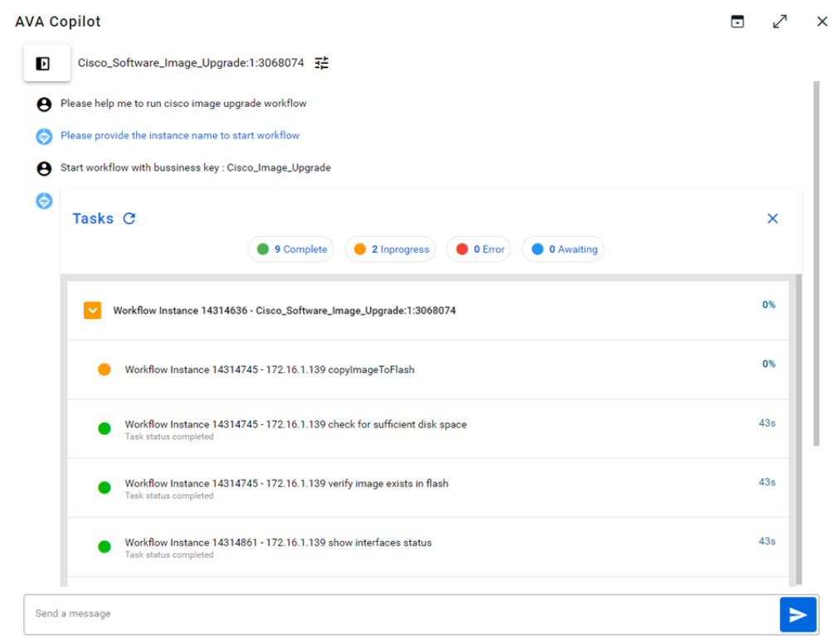Image resolution: width=840 pixels, height=638 pixels.
Task: Select show interfaces status task
Action: (428, 547)
